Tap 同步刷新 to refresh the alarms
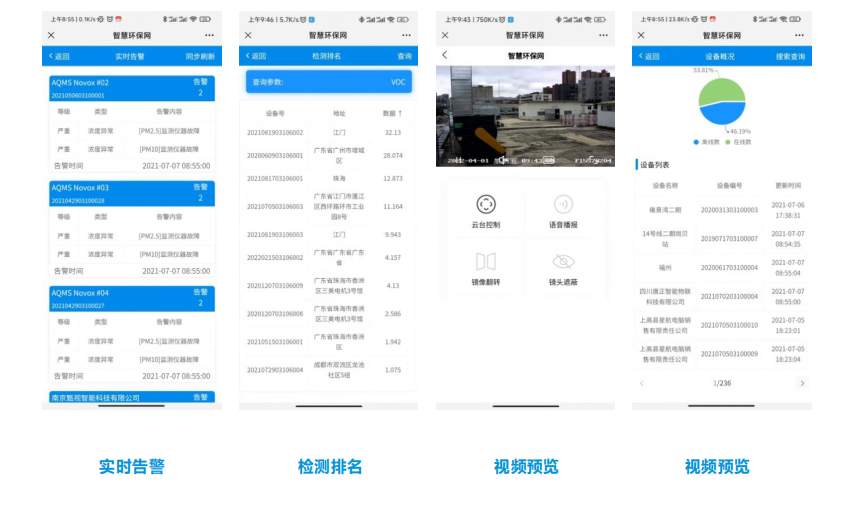 tap(200, 56)
